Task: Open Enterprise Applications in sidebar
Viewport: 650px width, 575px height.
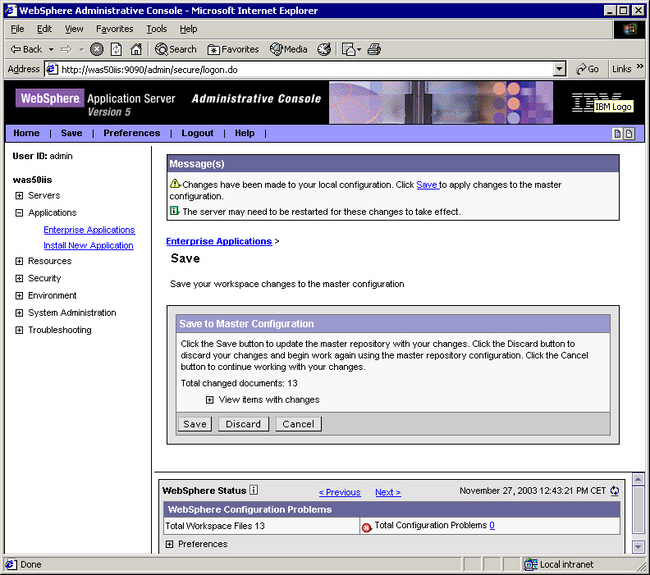Action: pos(89,230)
